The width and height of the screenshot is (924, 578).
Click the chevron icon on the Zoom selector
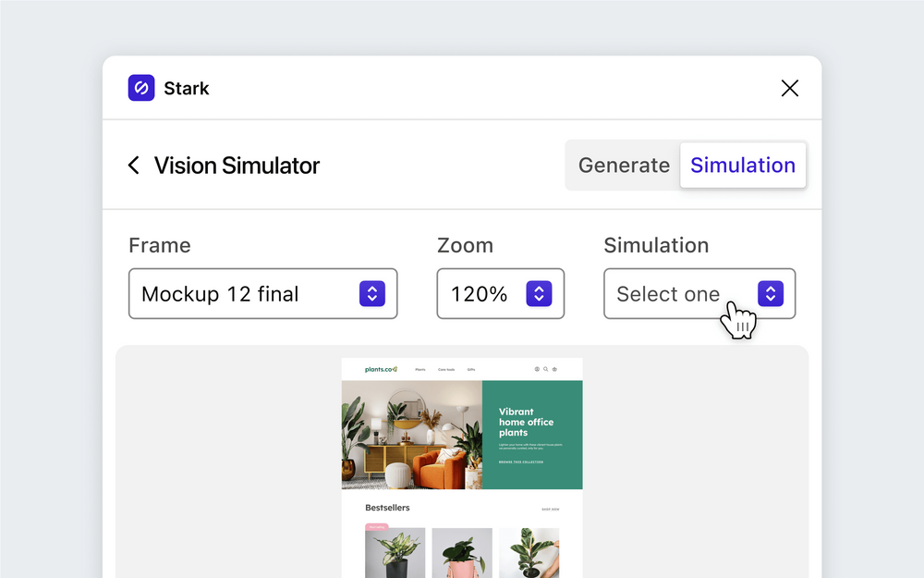(x=539, y=293)
